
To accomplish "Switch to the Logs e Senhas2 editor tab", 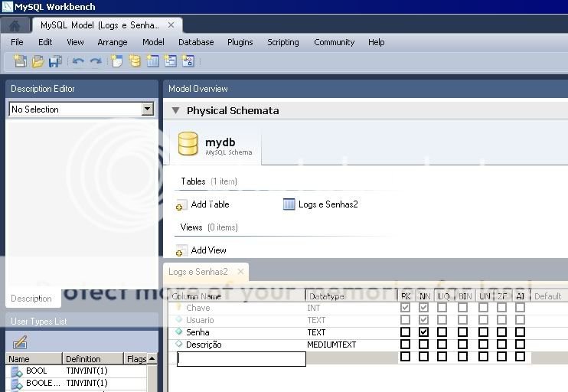I will point(198,272).
